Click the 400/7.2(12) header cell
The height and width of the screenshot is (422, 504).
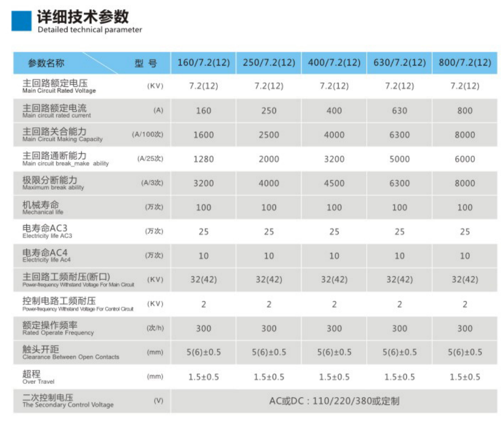point(334,63)
